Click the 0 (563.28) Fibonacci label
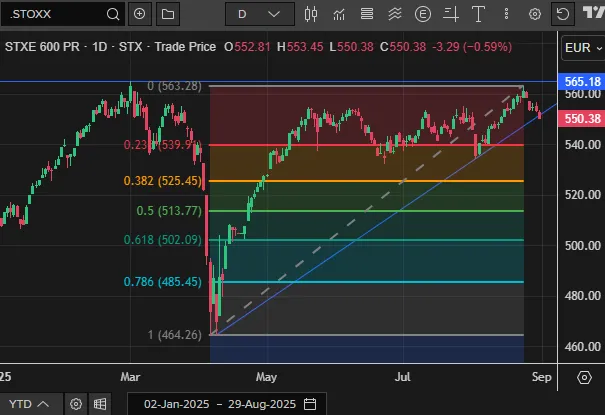The height and width of the screenshot is (415, 605). click(174, 86)
